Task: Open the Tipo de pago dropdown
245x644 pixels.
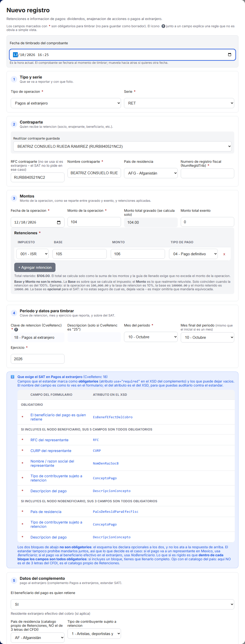Action: coord(193,254)
